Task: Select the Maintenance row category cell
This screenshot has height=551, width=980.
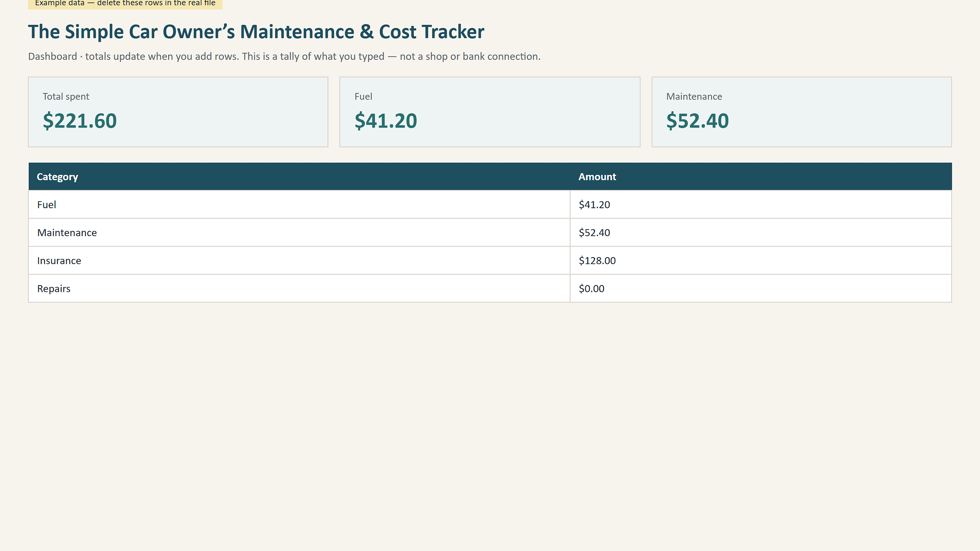Action: point(299,232)
